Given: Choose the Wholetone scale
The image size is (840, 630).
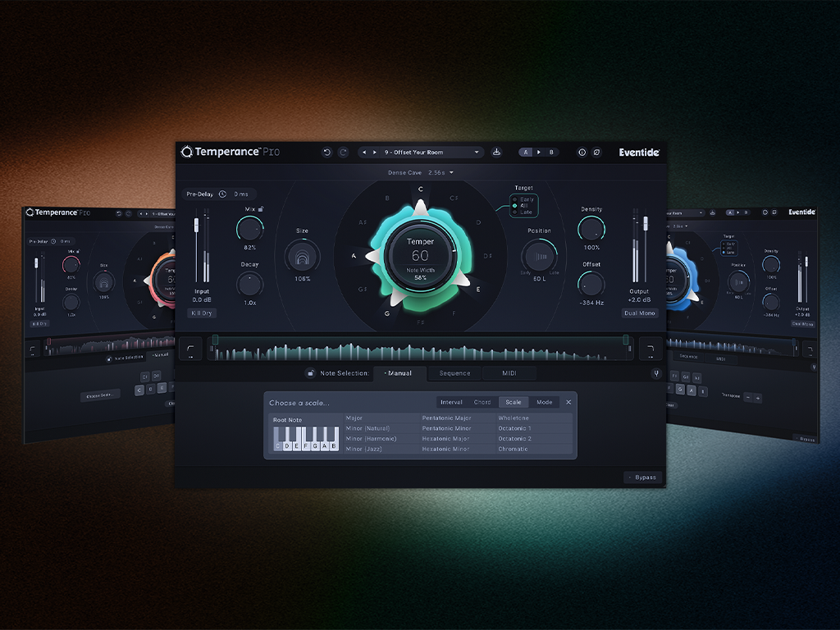Looking at the screenshot, I should 534,418.
